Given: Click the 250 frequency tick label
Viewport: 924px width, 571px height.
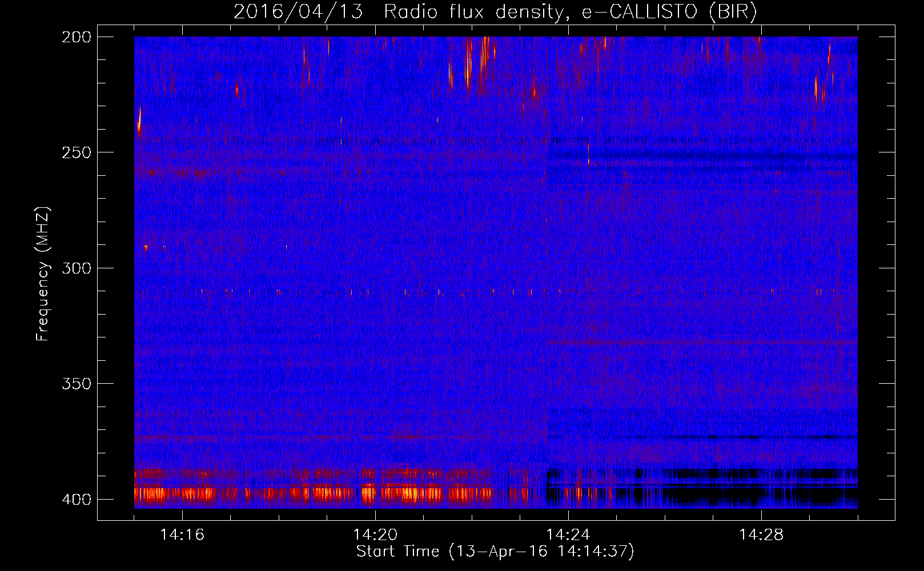Looking at the screenshot, I should [x=76, y=152].
